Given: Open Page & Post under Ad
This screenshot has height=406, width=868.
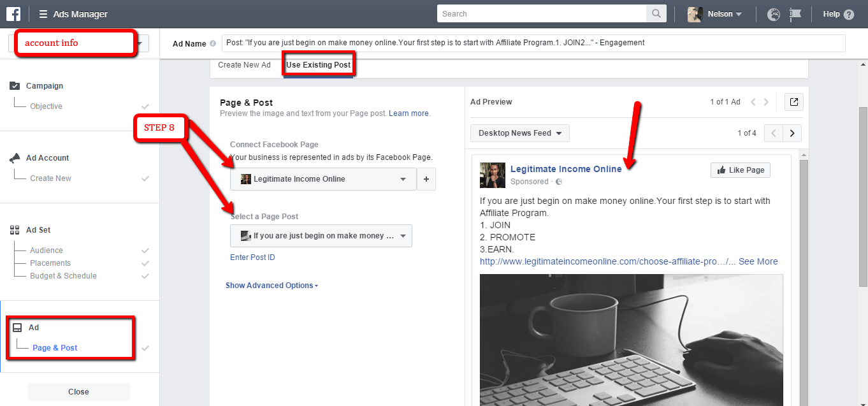Looking at the screenshot, I should (55, 348).
